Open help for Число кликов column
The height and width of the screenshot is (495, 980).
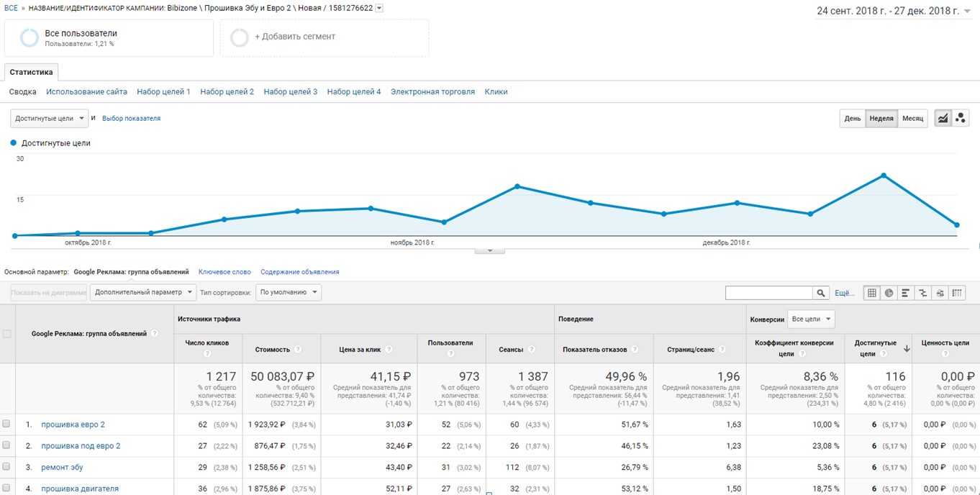(x=207, y=353)
